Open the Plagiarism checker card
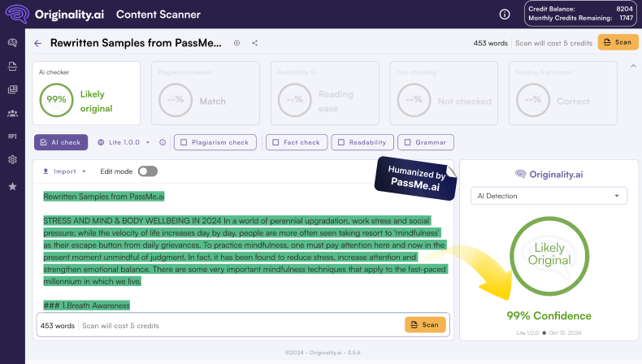Viewport: 642px width, 364px height. [206, 93]
